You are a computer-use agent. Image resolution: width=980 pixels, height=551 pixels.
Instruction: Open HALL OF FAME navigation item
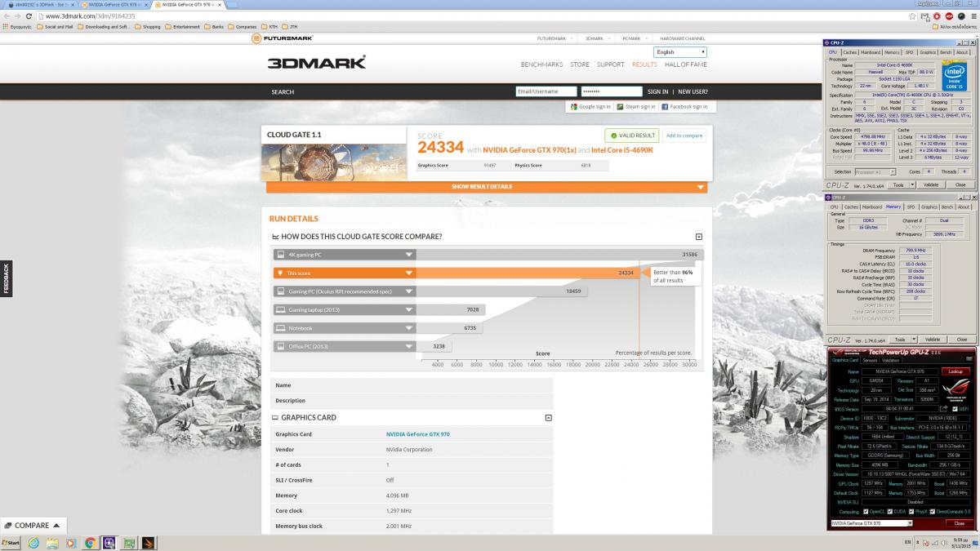click(686, 64)
